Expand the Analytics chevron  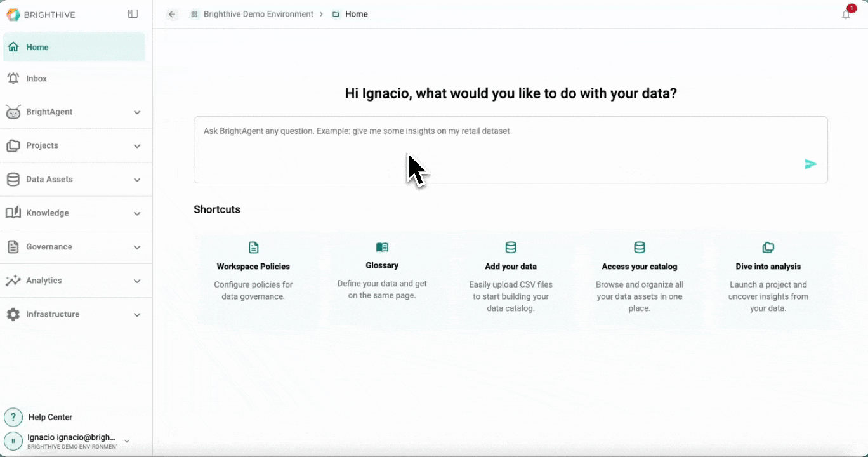[x=137, y=281]
